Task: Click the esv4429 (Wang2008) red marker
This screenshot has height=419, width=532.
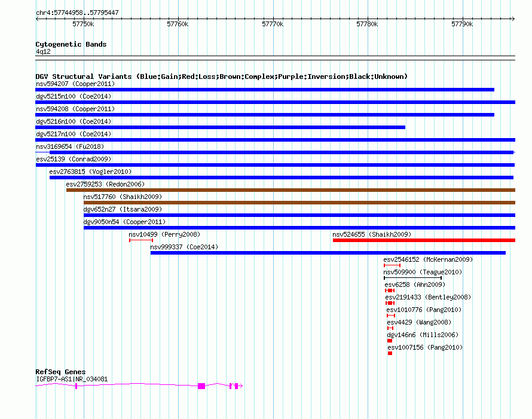Action: [390, 328]
